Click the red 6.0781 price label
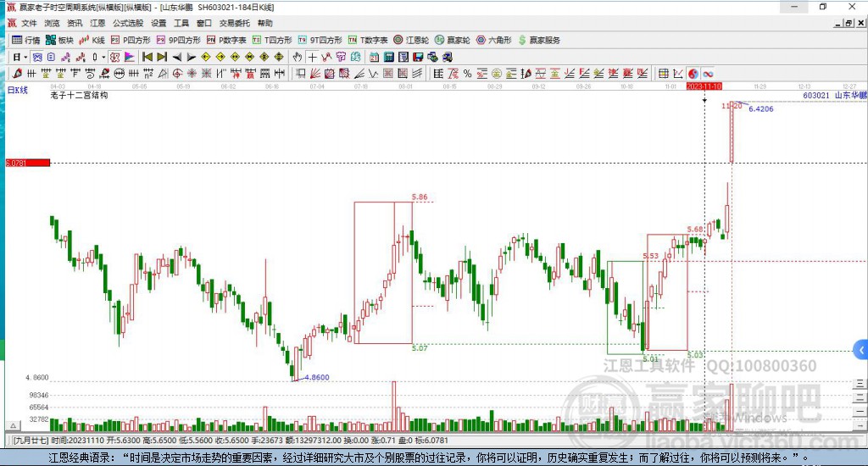This screenshot has width=868, height=466. [28, 163]
